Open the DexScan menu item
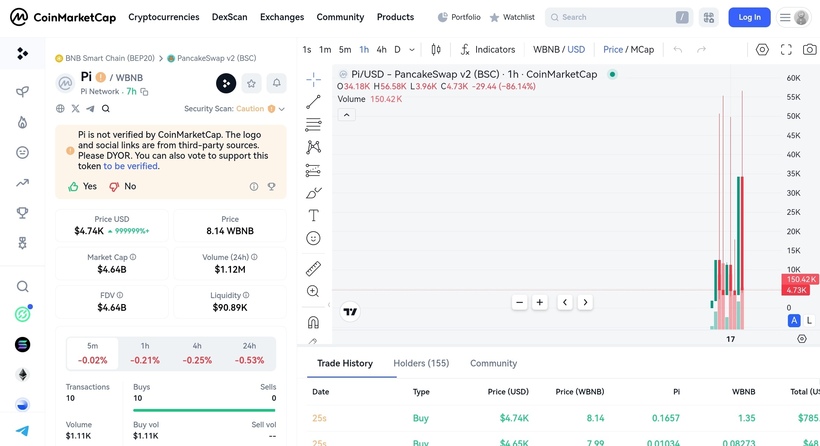 tap(230, 17)
